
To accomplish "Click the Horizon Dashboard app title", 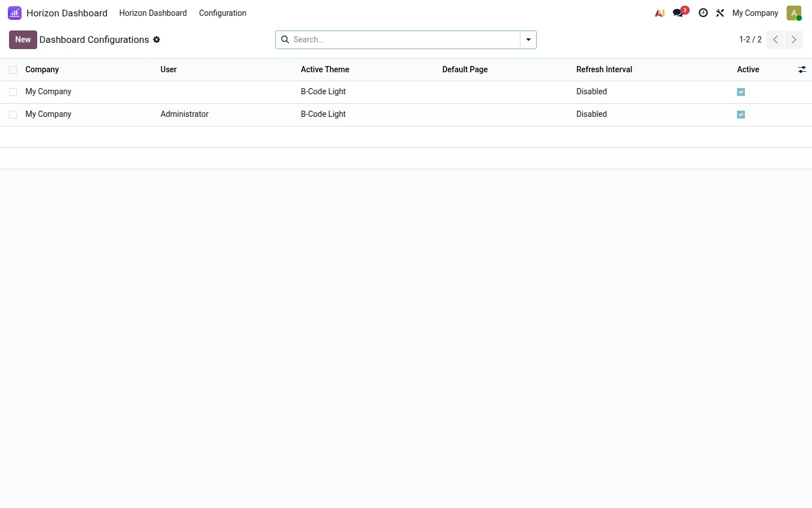I will coord(67,13).
